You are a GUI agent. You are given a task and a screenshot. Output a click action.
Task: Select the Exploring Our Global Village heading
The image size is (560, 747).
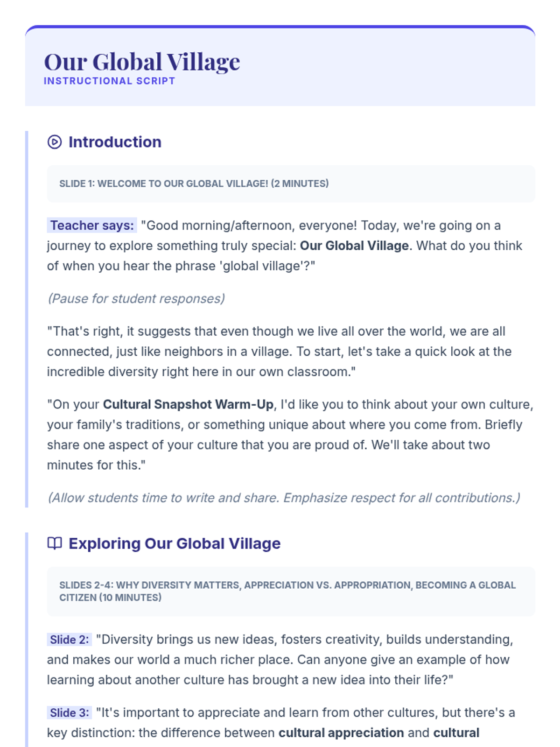tap(175, 543)
